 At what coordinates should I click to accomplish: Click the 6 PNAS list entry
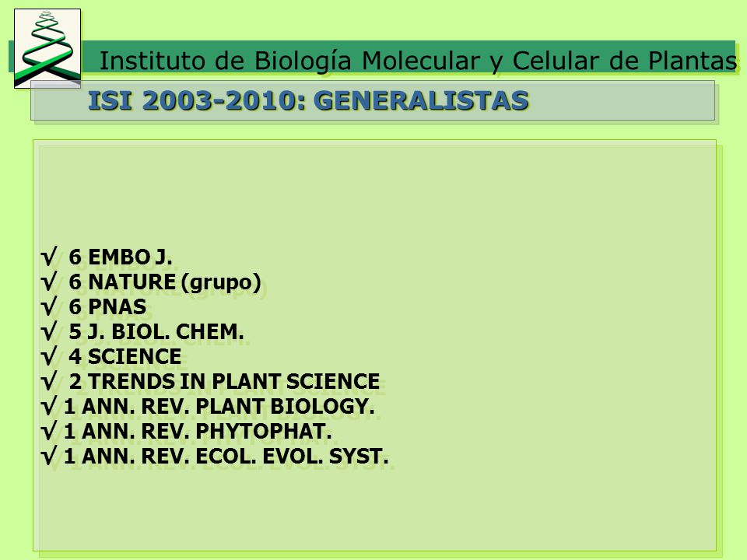click(107, 306)
